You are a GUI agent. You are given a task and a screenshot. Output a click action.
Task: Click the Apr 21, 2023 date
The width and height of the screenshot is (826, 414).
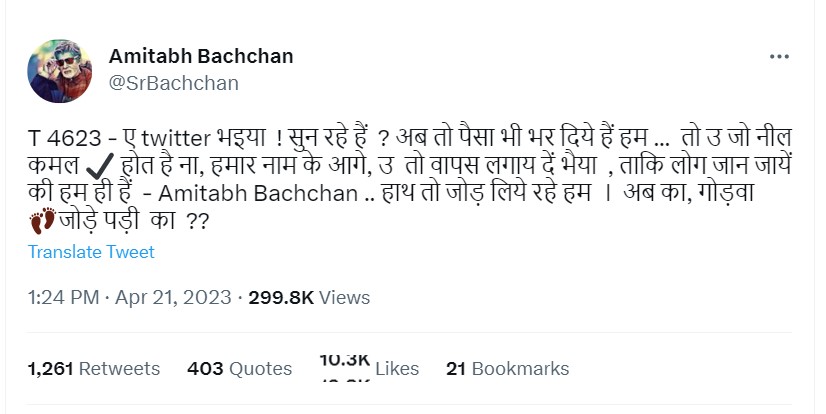[173, 298]
